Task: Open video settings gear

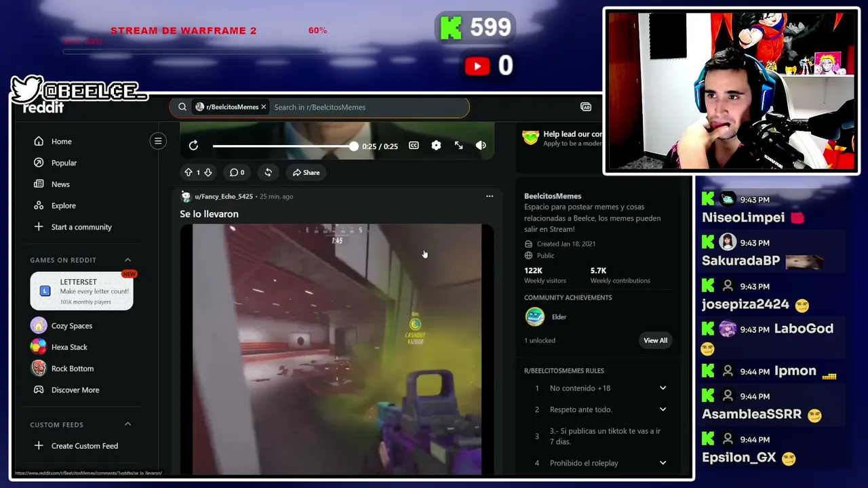Action: click(x=436, y=146)
